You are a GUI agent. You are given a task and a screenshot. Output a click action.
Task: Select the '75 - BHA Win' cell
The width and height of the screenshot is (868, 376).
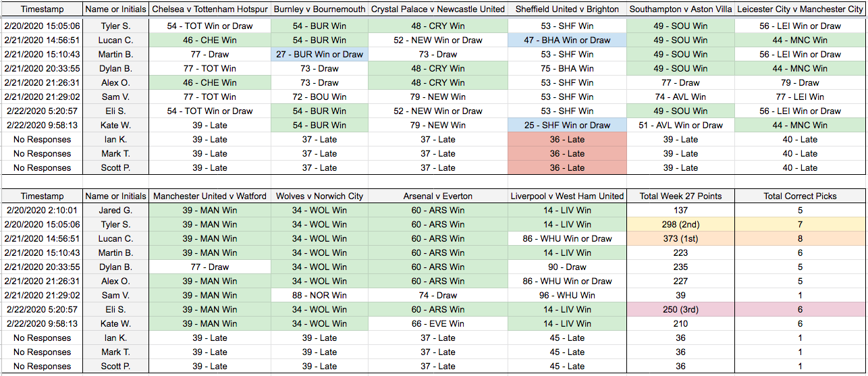pyautogui.click(x=567, y=68)
